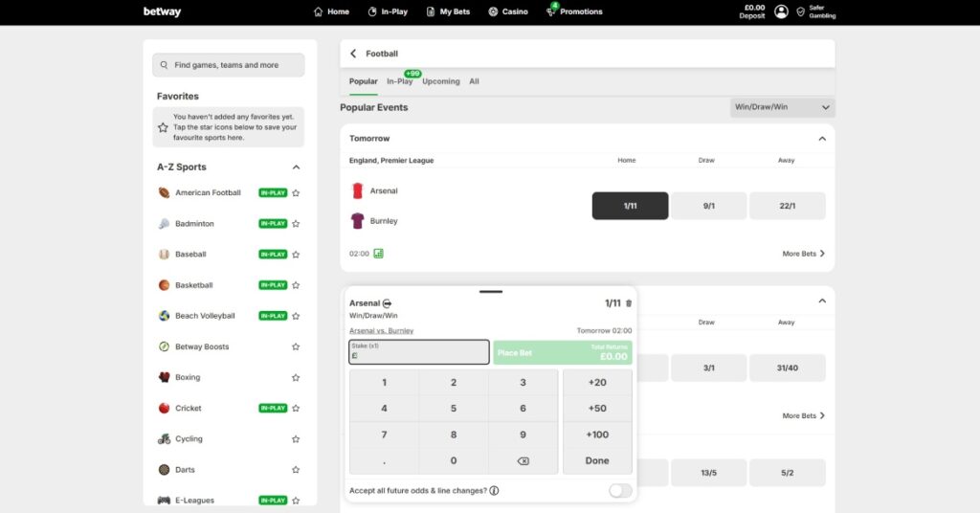980x513 pixels.
Task: Remove Arsenal bet with trash icon
Action: 629,303
